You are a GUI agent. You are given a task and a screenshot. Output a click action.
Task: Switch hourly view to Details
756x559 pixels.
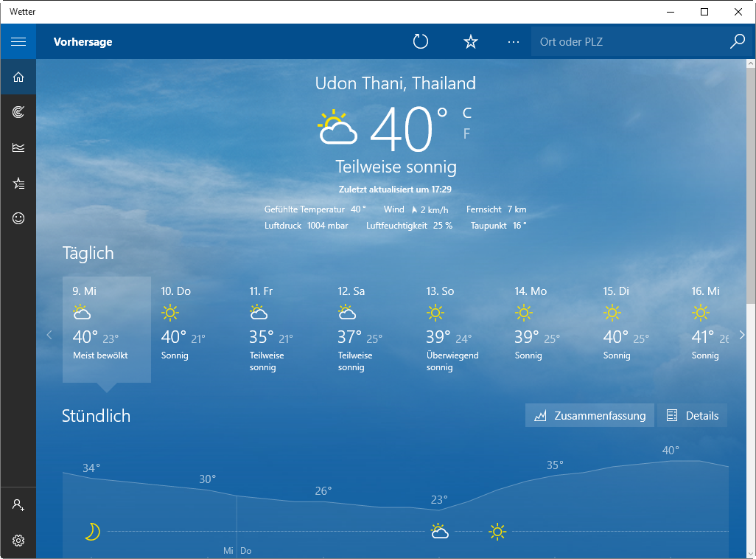pos(692,416)
